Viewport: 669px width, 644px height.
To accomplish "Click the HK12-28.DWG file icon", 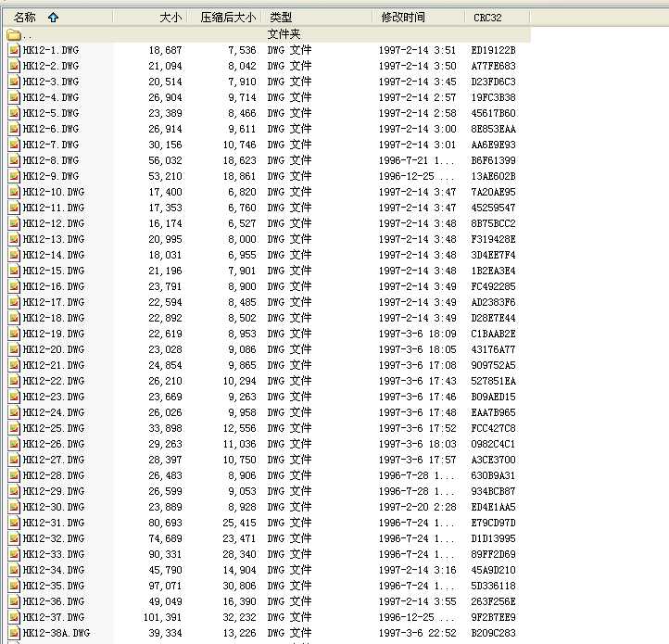I will coord(14,476).
